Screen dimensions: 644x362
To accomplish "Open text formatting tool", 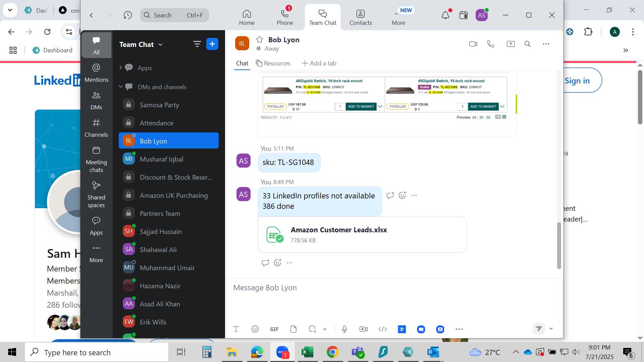I will coord(236,329).
